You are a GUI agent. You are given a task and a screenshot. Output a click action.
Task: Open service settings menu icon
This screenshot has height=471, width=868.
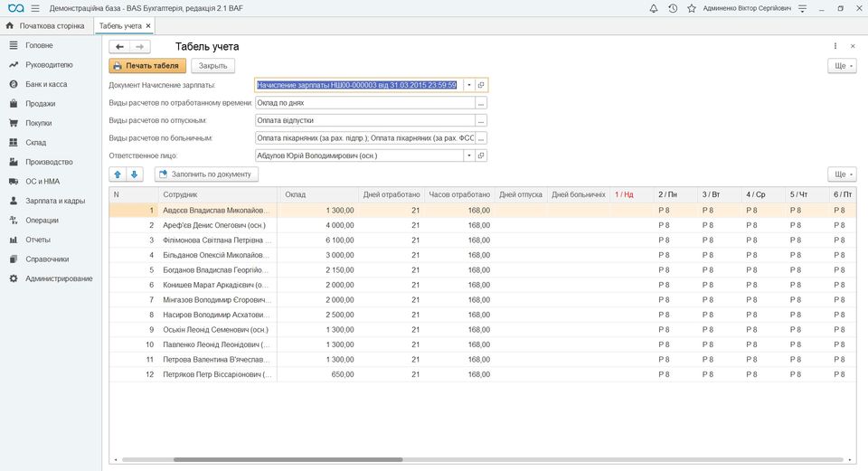(x=803, y=8)
